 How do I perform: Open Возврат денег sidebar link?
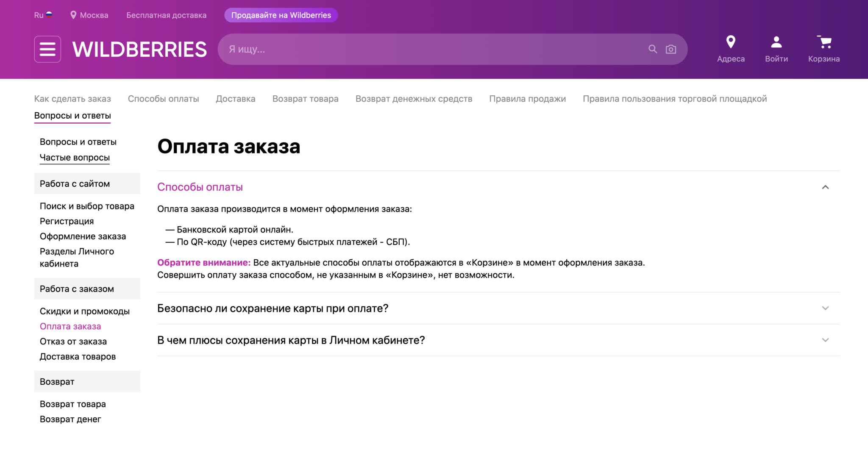coord(70,419)
